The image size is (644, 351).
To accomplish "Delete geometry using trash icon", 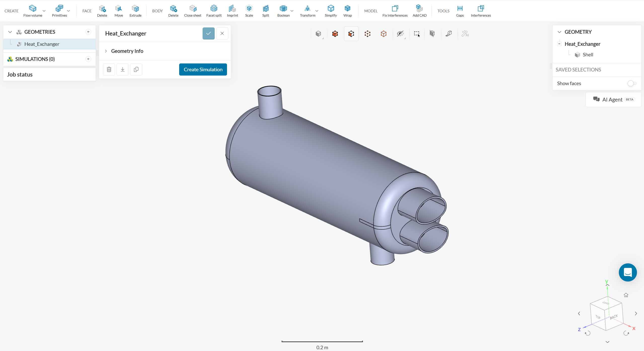I will pos(109,69).
